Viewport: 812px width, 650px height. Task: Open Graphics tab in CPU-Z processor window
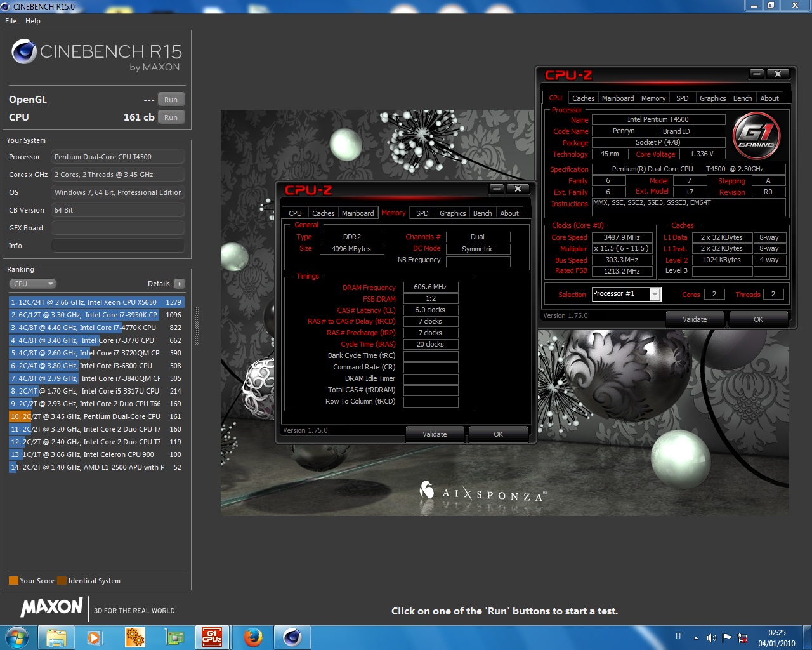coord(713,98)
